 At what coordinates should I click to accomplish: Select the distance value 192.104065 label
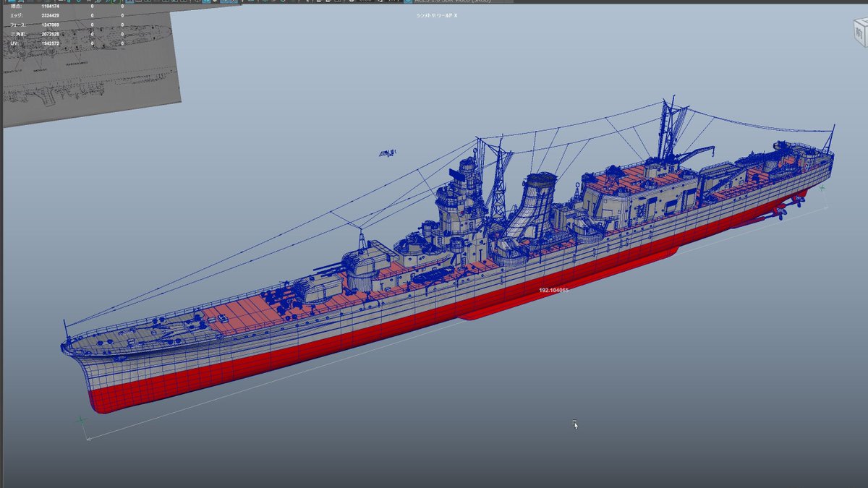[553, 290]
